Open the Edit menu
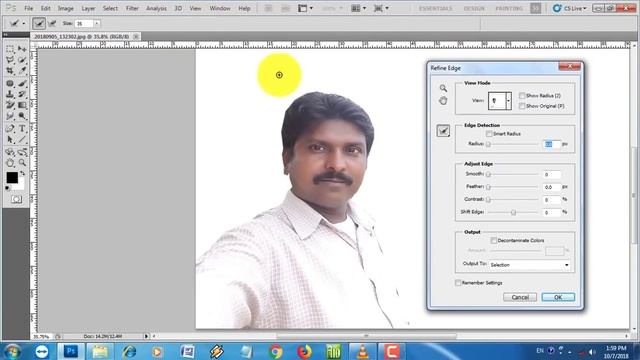This screenshot has height=360, width=640. tap(45, 8)
